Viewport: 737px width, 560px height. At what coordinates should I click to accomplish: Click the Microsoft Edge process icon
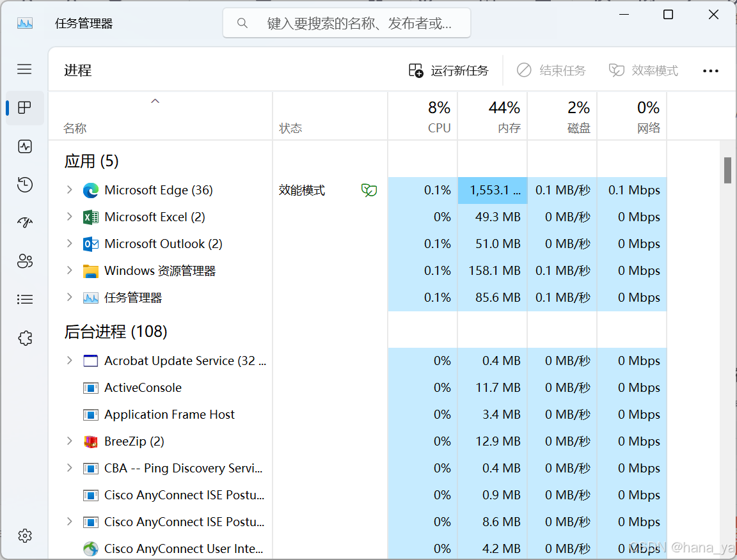coord(90,191)
